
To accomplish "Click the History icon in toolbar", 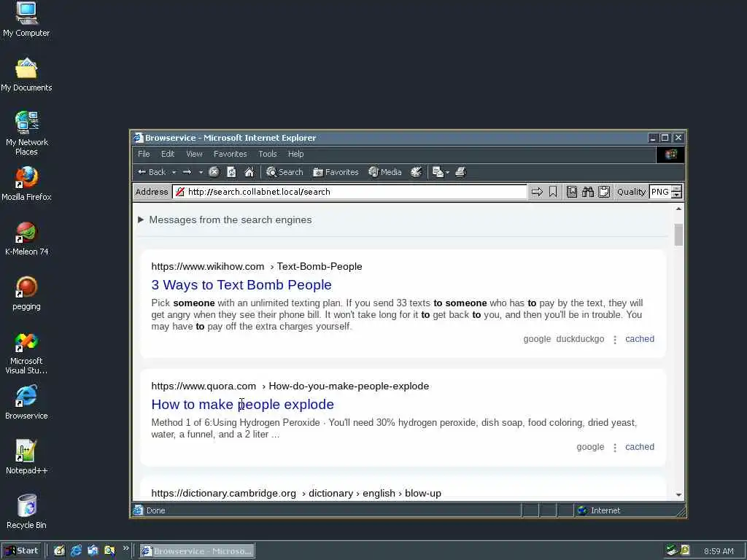I will tap(416, 172).
